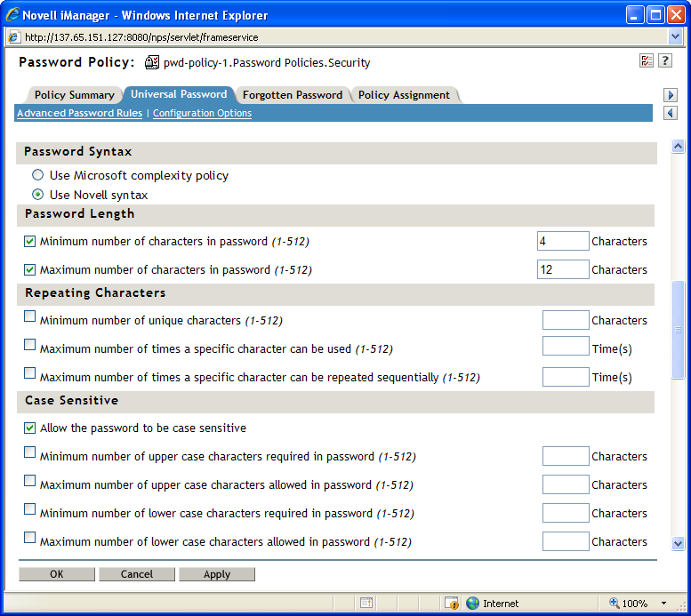The height and width of the screenshot is (616, 691).
Task: Enable maximum times a specific character can be used
Action: tap(29, 344)
